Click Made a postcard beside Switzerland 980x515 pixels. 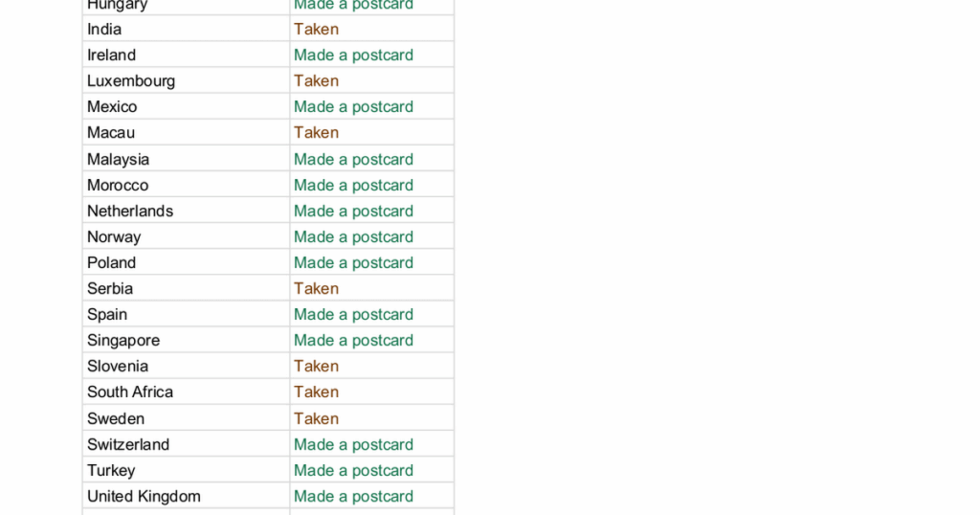coord(353,444)
